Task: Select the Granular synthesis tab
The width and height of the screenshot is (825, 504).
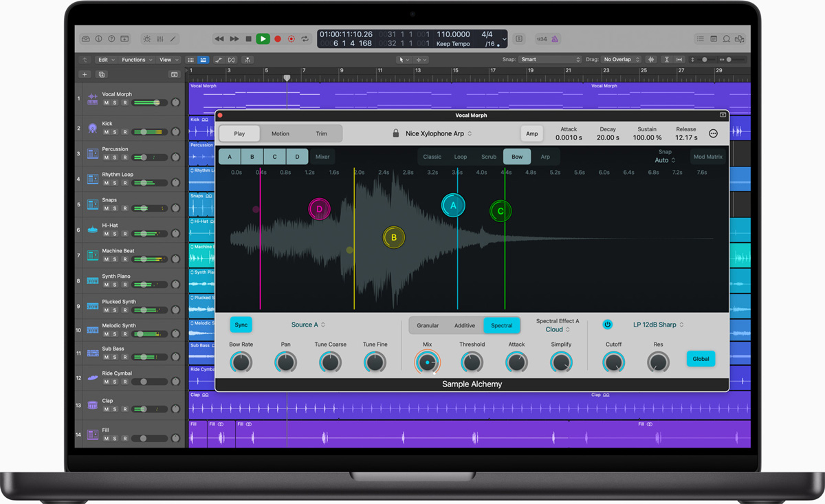Action: click(x=428, y=325)
